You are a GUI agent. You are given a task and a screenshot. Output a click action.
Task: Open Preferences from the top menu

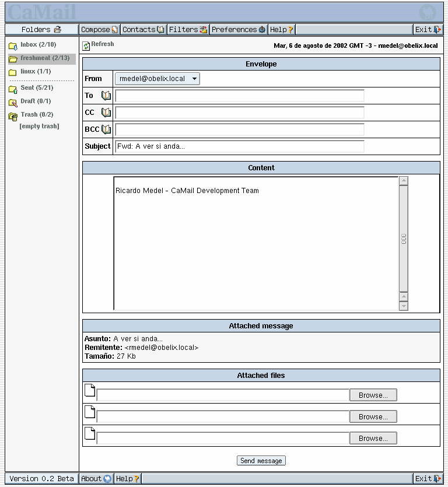point(238,30)
